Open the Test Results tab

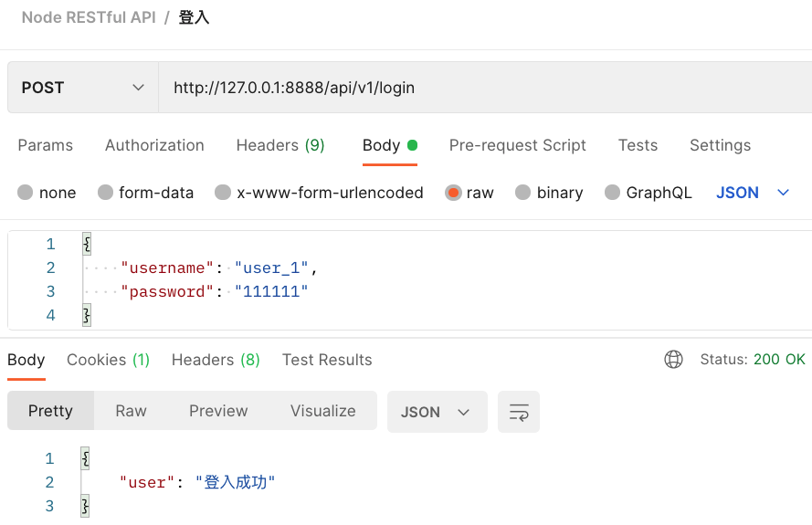tap(327, 360)
